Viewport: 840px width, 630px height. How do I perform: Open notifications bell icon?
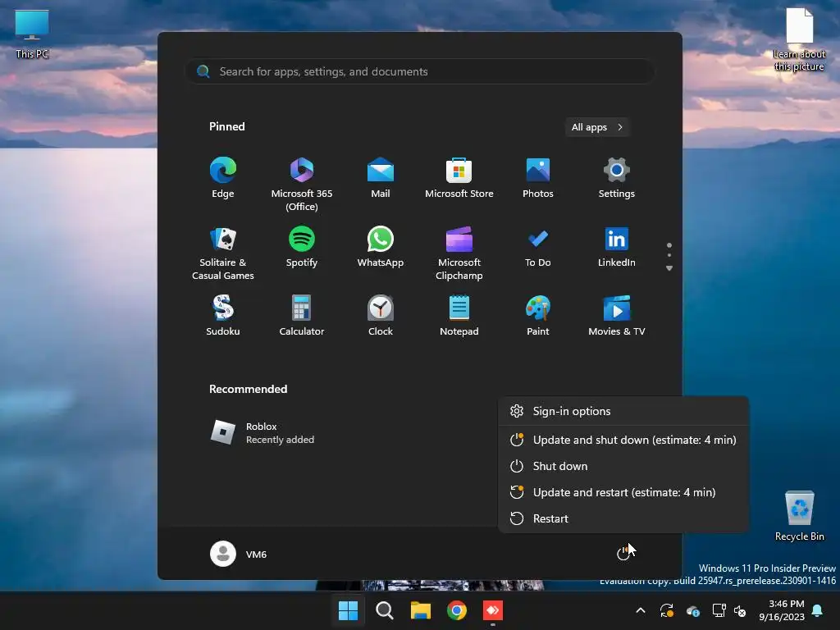pyautogui.click(x=818, y=610)
